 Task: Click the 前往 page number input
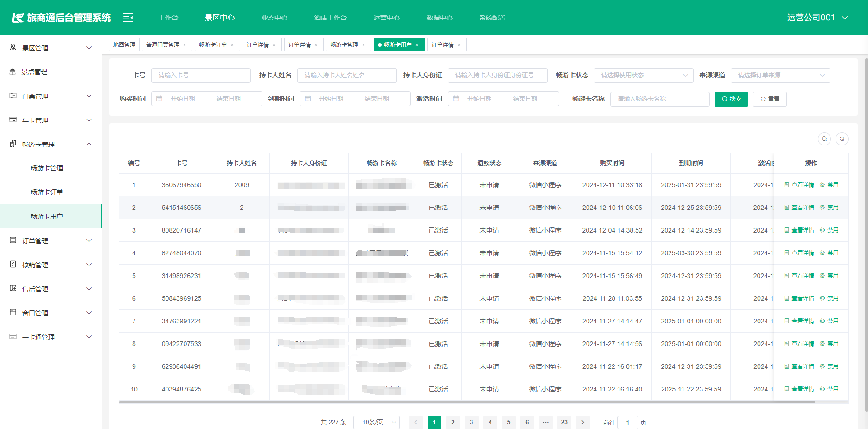click(628, 422)
